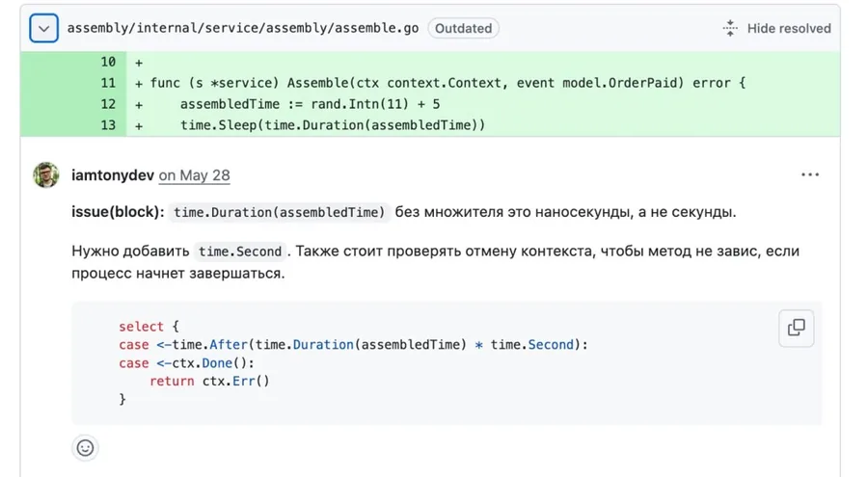Screen dimensions: 868x477
Task: Click the func Assemble code line
Action: 448,83
